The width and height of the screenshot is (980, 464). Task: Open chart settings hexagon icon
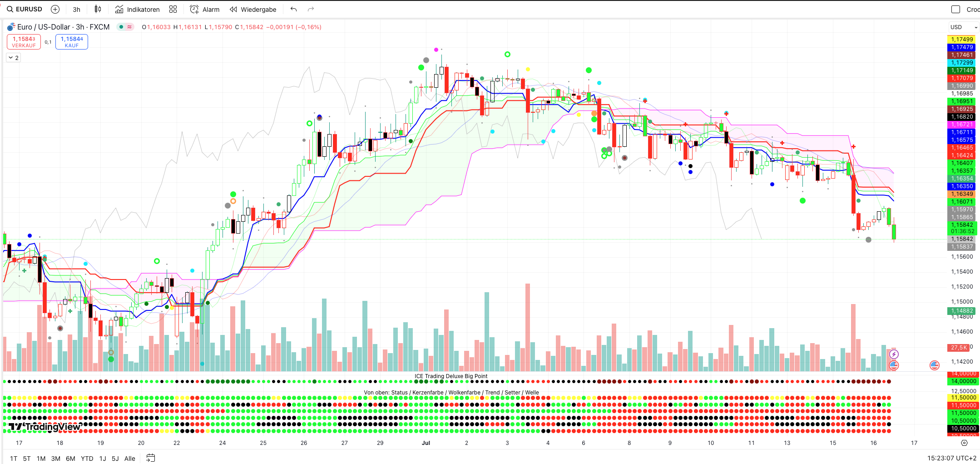(964, 443)
